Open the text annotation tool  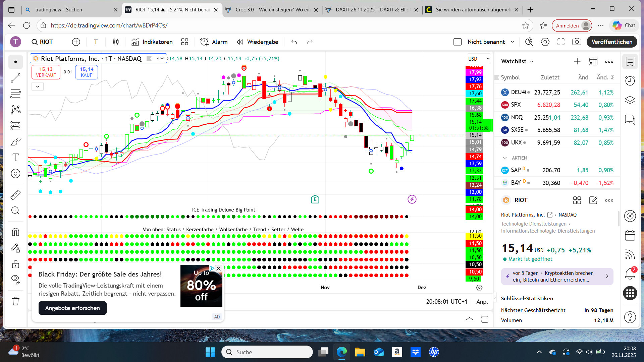(15, 158)
